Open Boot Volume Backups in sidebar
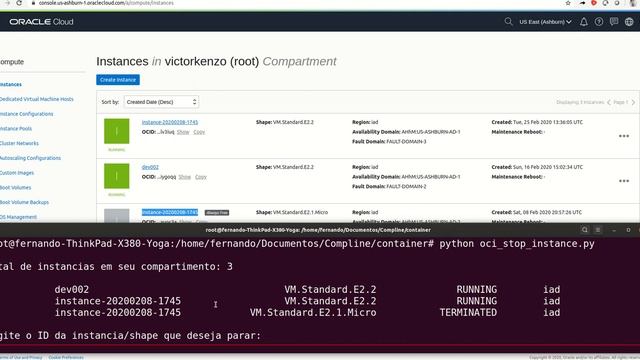The image size is (640, 360). pyautogui.click(x=24, y=202)
